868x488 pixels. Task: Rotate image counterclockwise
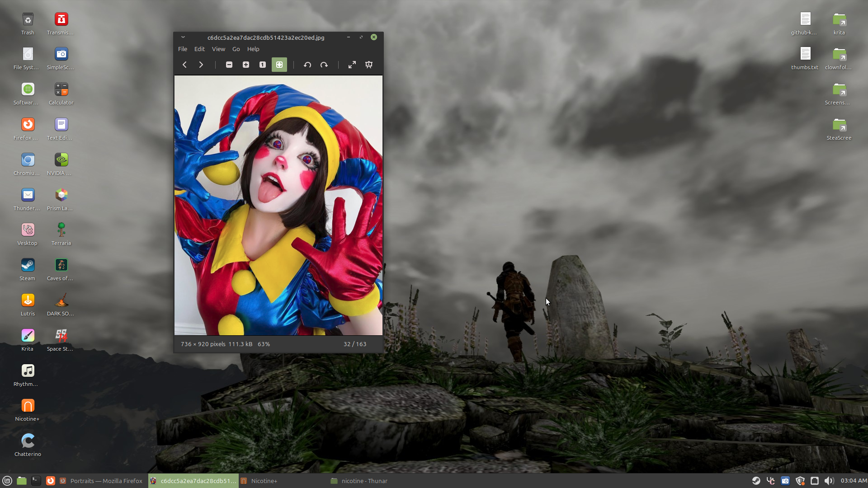[x=307, y=65]
